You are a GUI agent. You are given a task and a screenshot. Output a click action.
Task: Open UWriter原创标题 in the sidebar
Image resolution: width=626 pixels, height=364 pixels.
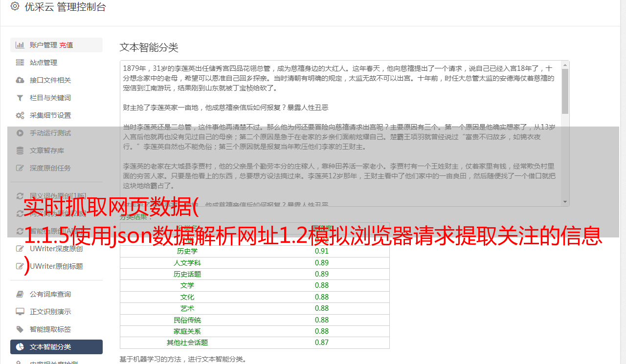coord(56,266)
